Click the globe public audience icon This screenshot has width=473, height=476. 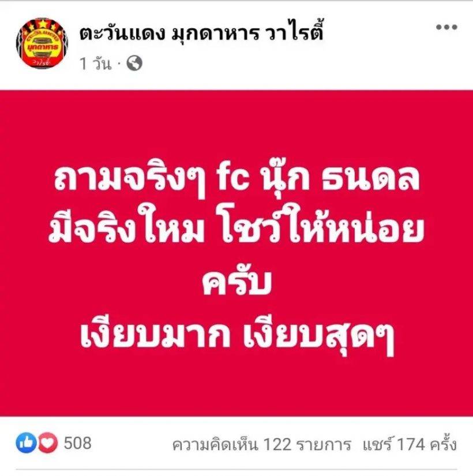click(x=134, y=63)
